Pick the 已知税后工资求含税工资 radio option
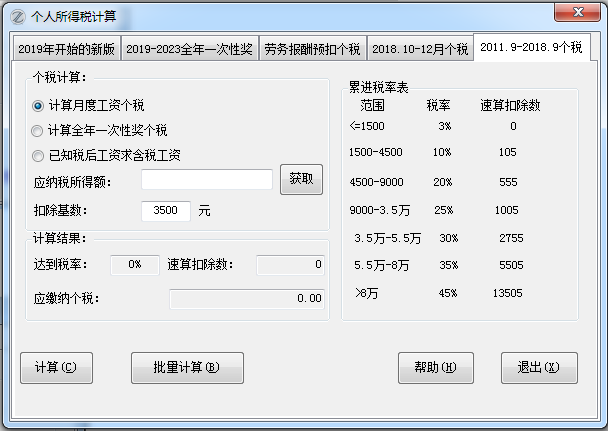This screenshot has width=608, height=431. (38, 155)
